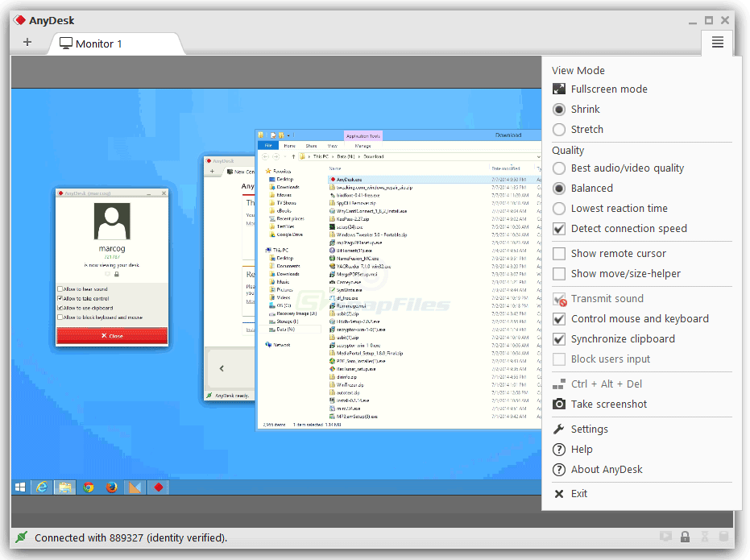The height and width of the screenshot is (560, 750).
Task: Click the remote Windows Start button
Action: point(19,487)
